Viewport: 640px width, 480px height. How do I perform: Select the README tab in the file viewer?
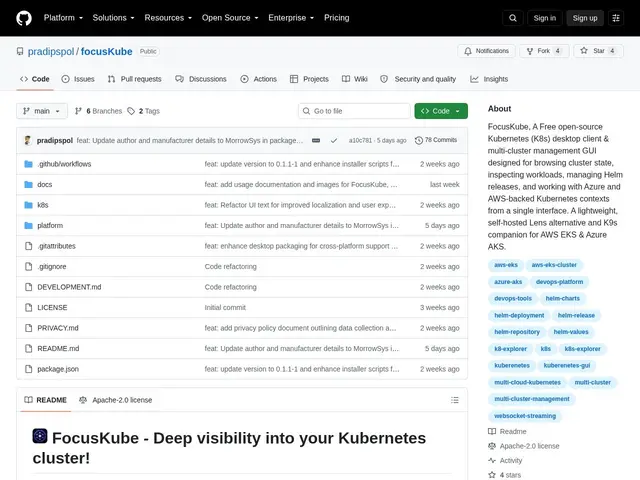(45, 400)
